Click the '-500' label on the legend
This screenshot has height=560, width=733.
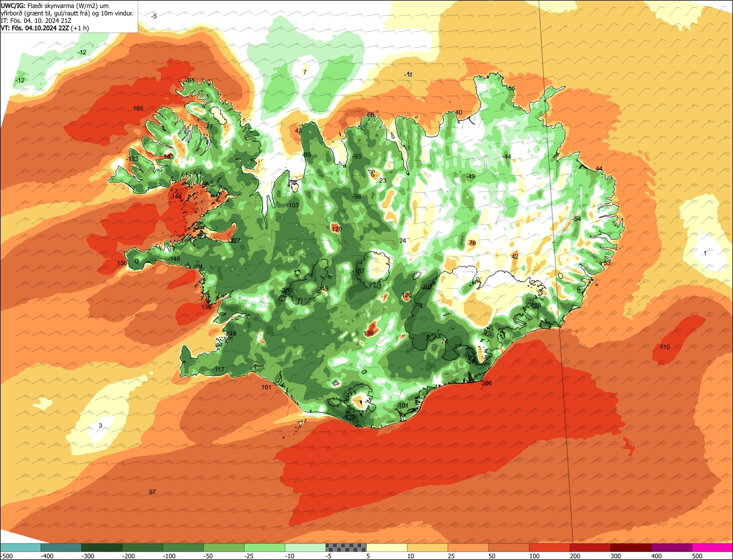point(6,556)
